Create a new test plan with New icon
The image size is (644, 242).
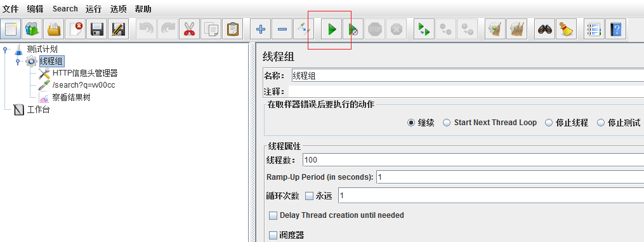11,29
